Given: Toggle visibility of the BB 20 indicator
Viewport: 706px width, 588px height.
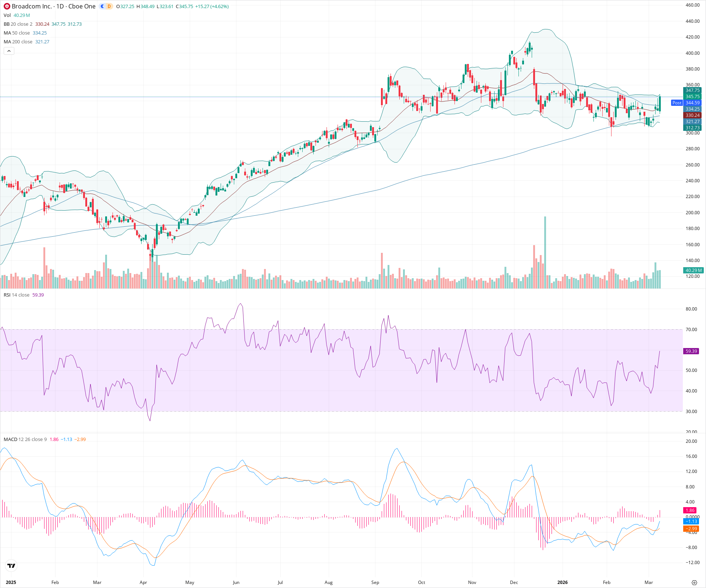Looking at the screenshot, I should (x=6, y=24).
